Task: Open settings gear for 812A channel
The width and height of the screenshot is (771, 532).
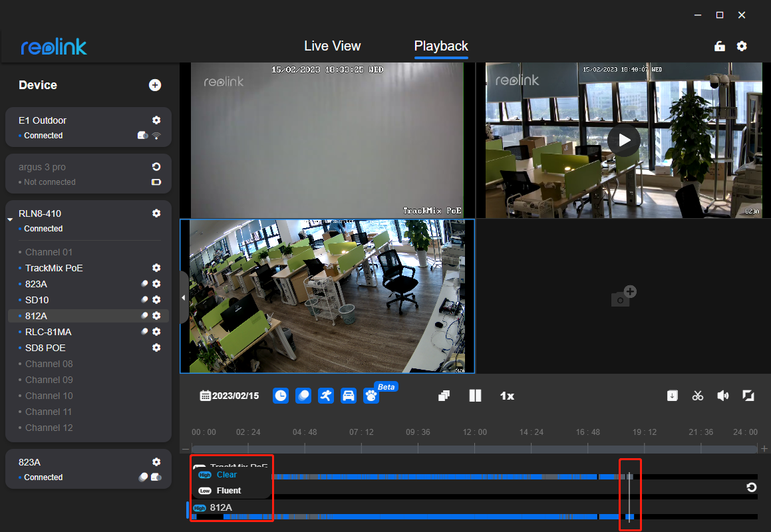Action: [156, 316]
